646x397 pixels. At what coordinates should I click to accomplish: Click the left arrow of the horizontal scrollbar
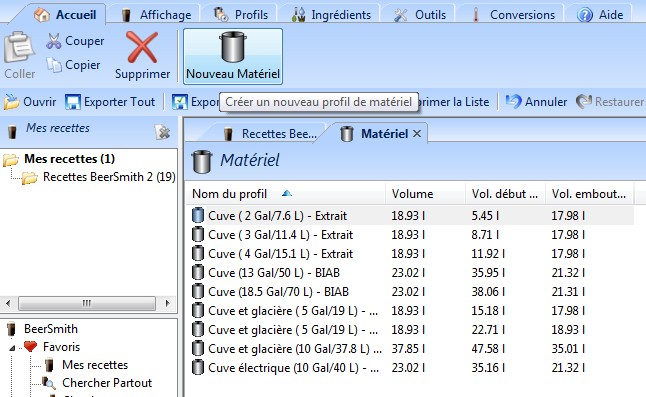coord(8,304)
